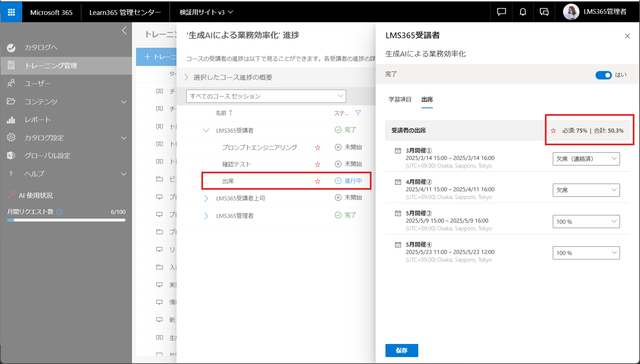Open the 検証用サイト v3 site dropdown
The image size is (640, 364).
[206, 12]
